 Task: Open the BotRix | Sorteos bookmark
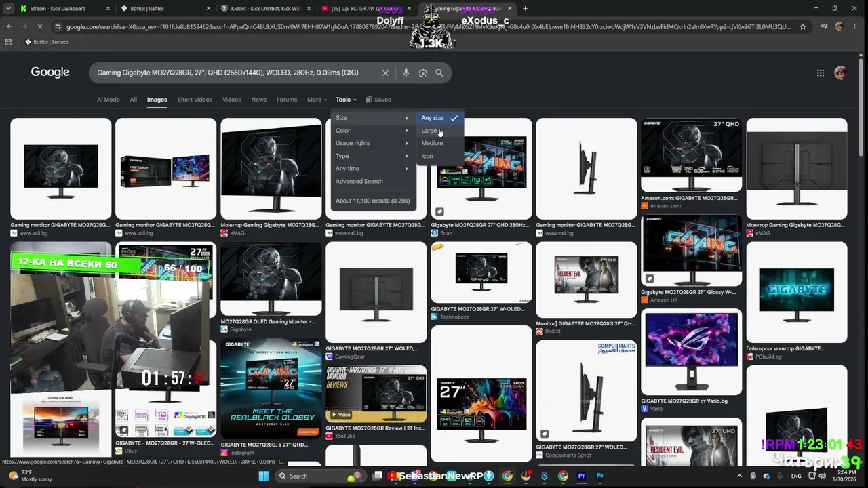[47, 42]
